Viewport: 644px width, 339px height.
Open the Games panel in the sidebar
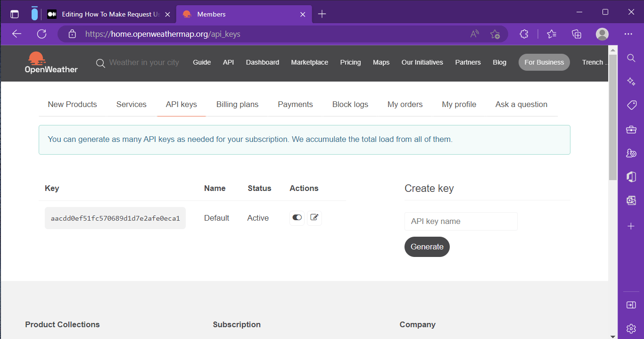click(x=631, y=153)
